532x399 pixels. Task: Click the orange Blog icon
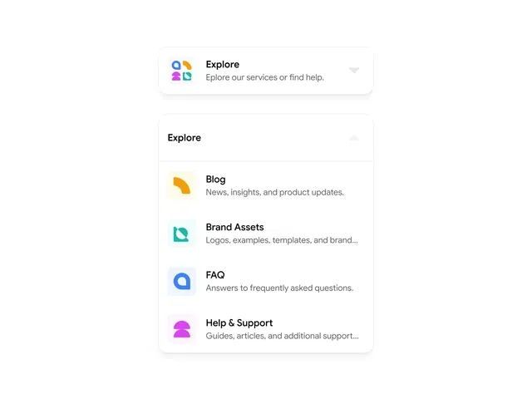click(182, 185)
